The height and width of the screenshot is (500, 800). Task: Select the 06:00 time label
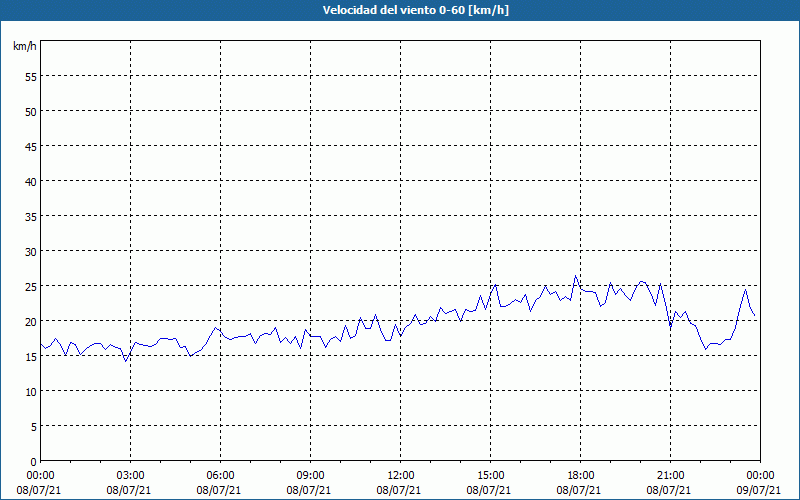point(220,475)
